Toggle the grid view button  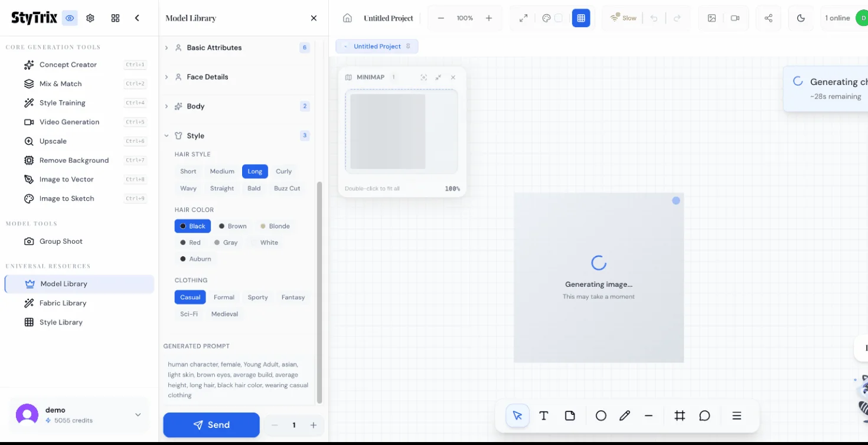pos(581,18)
